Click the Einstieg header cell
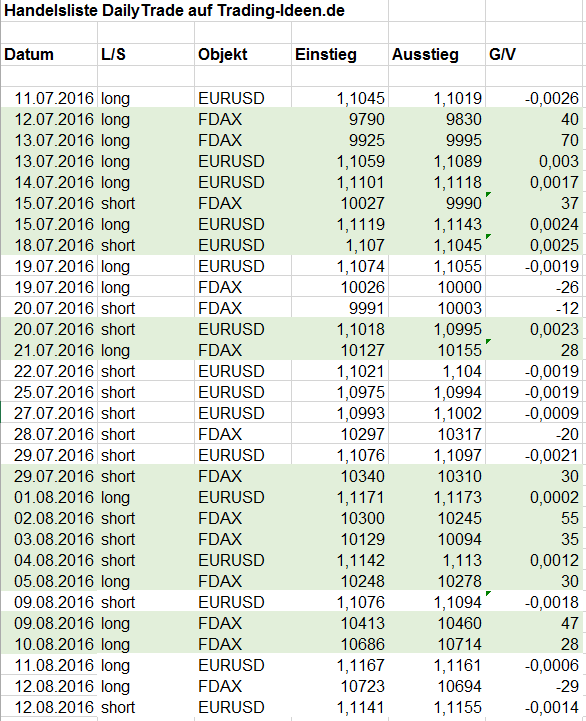The width and height of the screenshot is (586, 721). click(340, 55)
